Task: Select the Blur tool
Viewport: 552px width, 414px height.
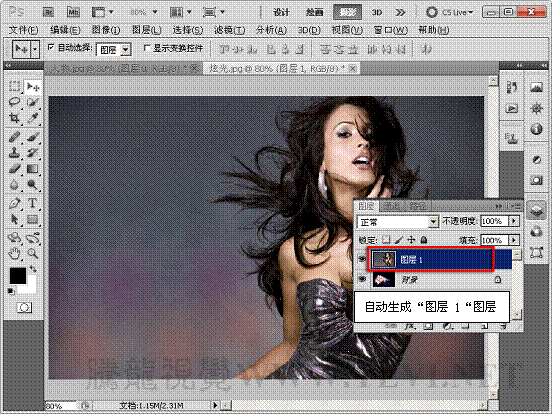Action: [14, 184]
